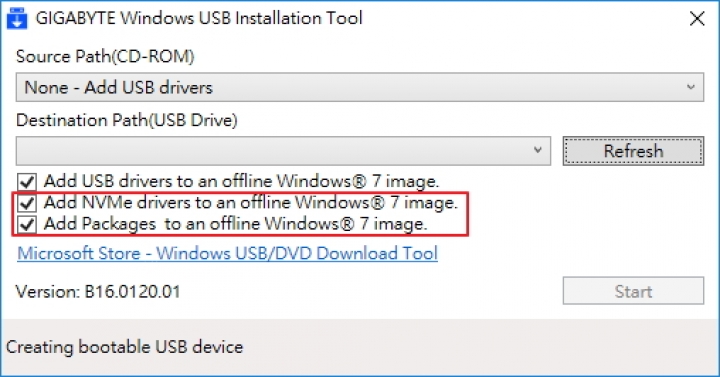Click the Version B16.0120.01 text
Image resolution: width=720 pixels, height=377 pixels.
click(98, 292)
